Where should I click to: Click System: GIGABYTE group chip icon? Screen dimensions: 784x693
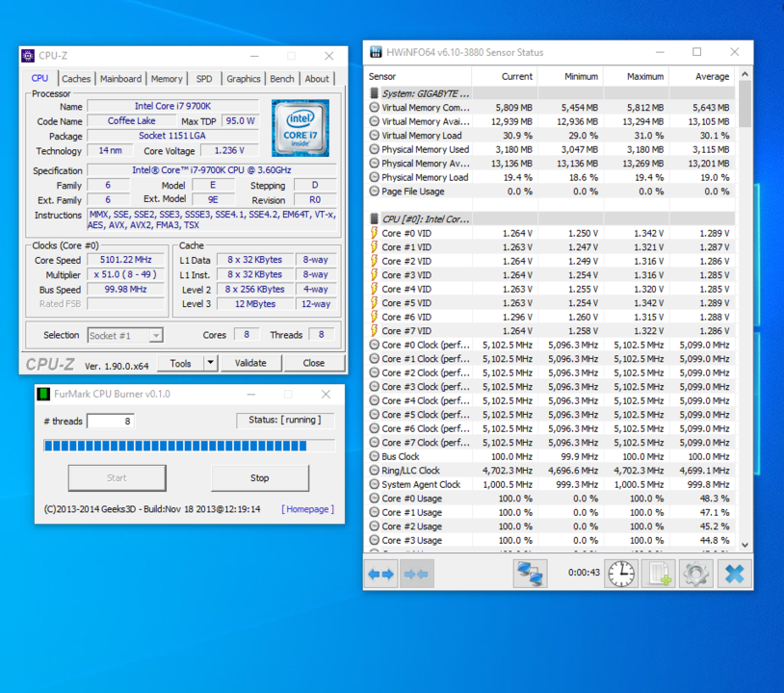374,93
